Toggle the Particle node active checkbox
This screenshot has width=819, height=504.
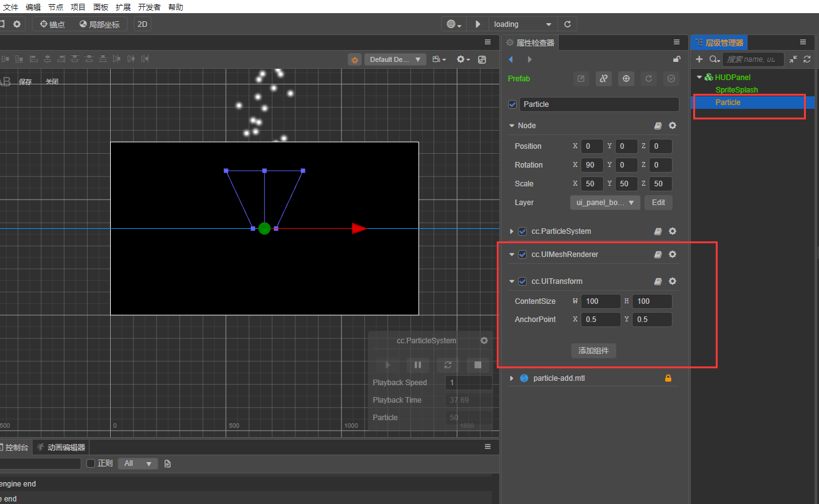(513, 104)
